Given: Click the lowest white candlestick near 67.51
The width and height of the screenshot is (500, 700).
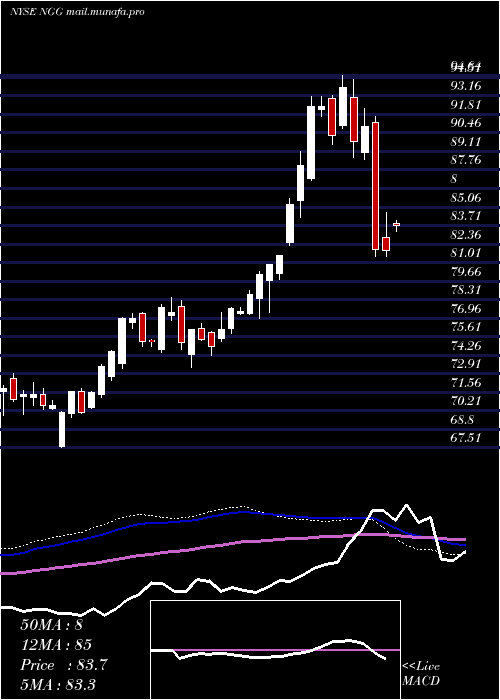Looking at the screenshot, I should pyautogui.click(x=62, y=429).
